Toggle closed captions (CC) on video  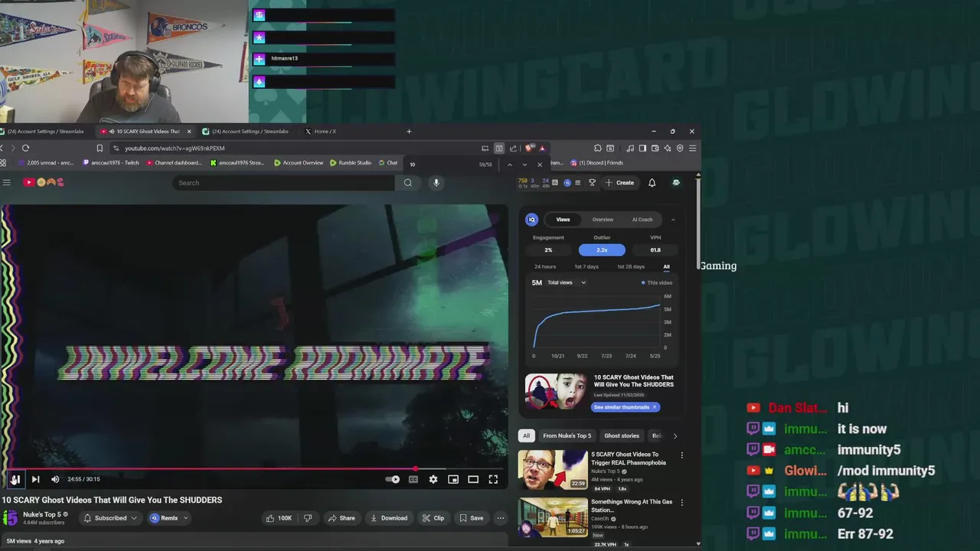pyautogui.click(x=413, y=479)
